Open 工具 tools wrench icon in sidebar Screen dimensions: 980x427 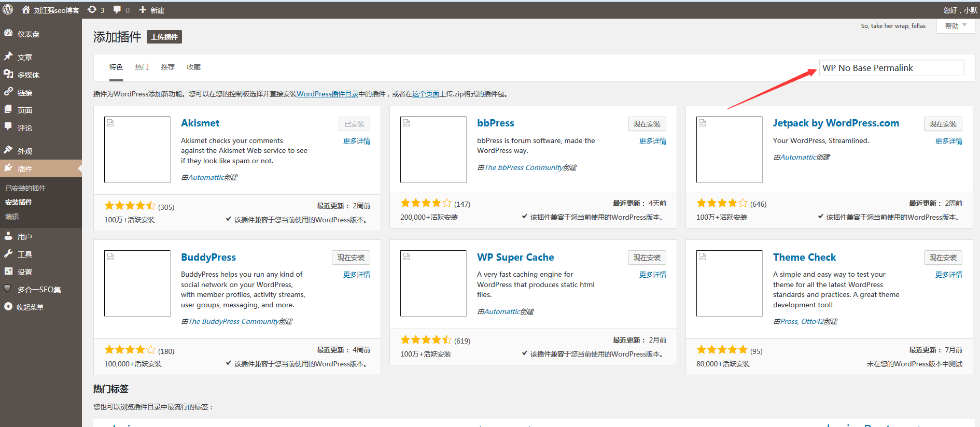pos(8,253)
